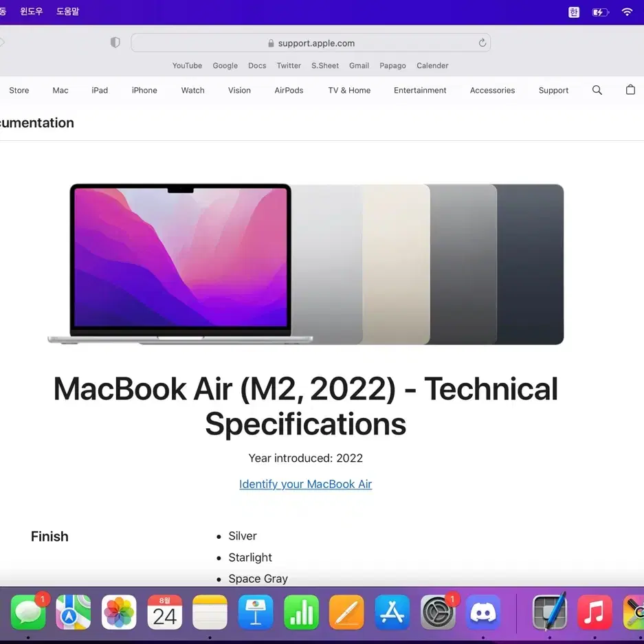The image size is (644, 644).
Task: Open Notes app in the Dock
Action: (x=210, y=612)
